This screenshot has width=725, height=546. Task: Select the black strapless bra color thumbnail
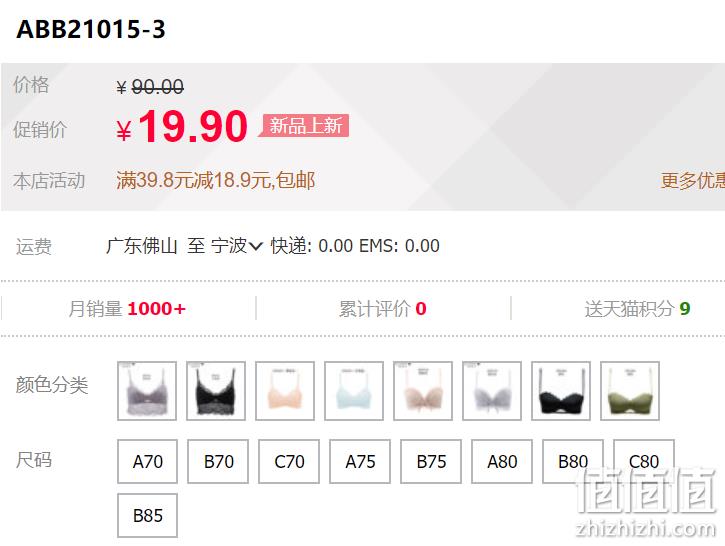(x=561, y=391)
